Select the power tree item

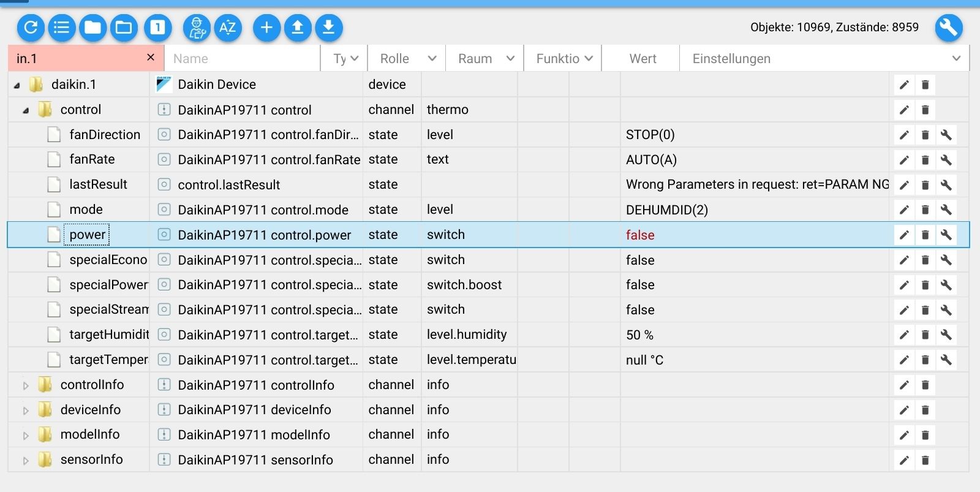tap(87, 235)
